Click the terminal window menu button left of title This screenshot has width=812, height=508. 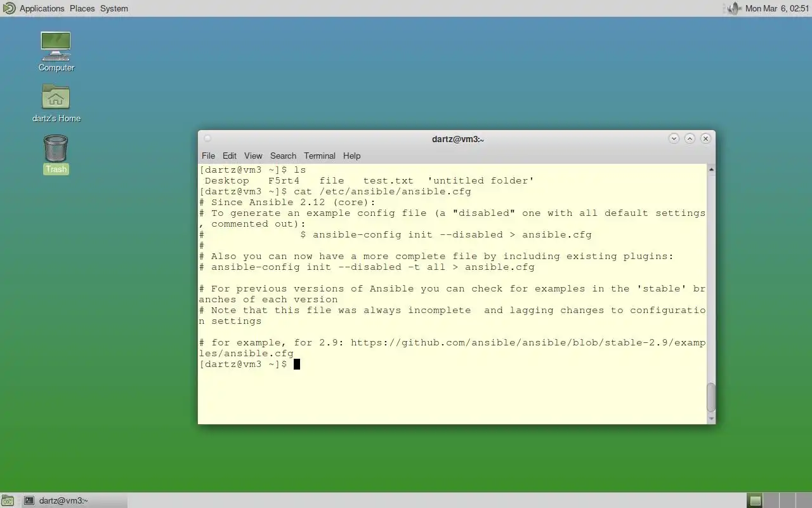click(207, 138)
